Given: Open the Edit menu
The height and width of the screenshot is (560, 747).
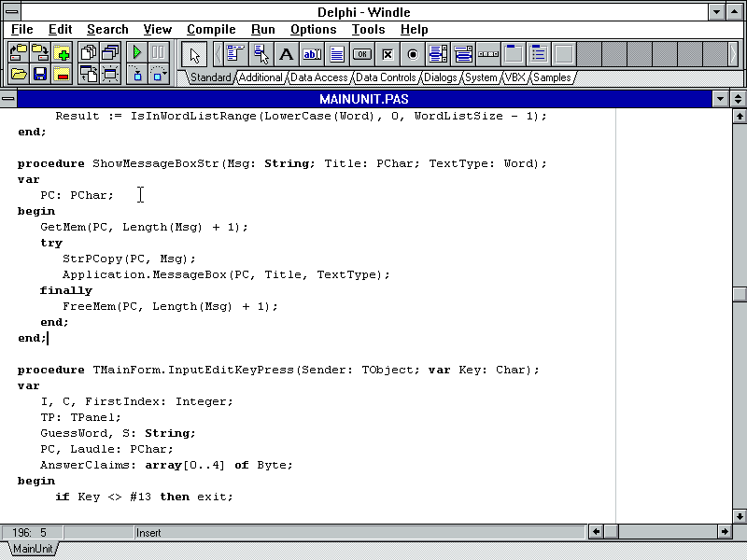Looking at the screenshot, I should (60, 30).
